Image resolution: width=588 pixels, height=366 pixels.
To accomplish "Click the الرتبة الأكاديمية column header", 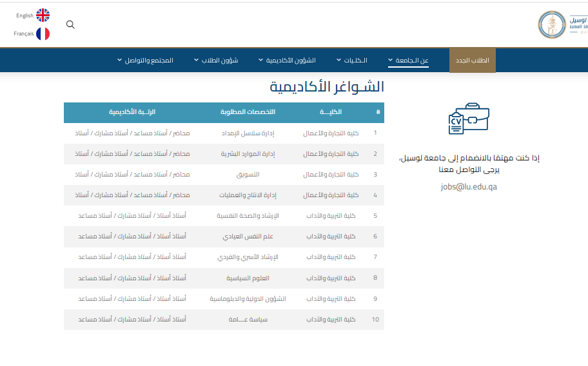I will 132,112.
